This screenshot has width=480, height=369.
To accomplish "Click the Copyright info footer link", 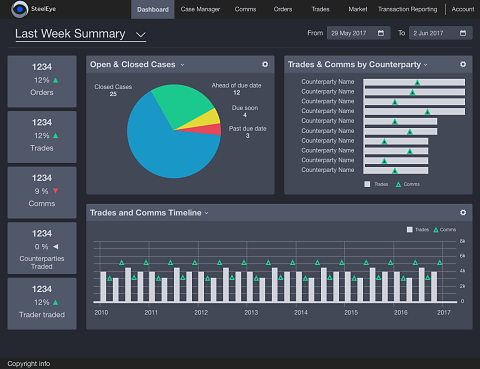I will pos(29,364).
